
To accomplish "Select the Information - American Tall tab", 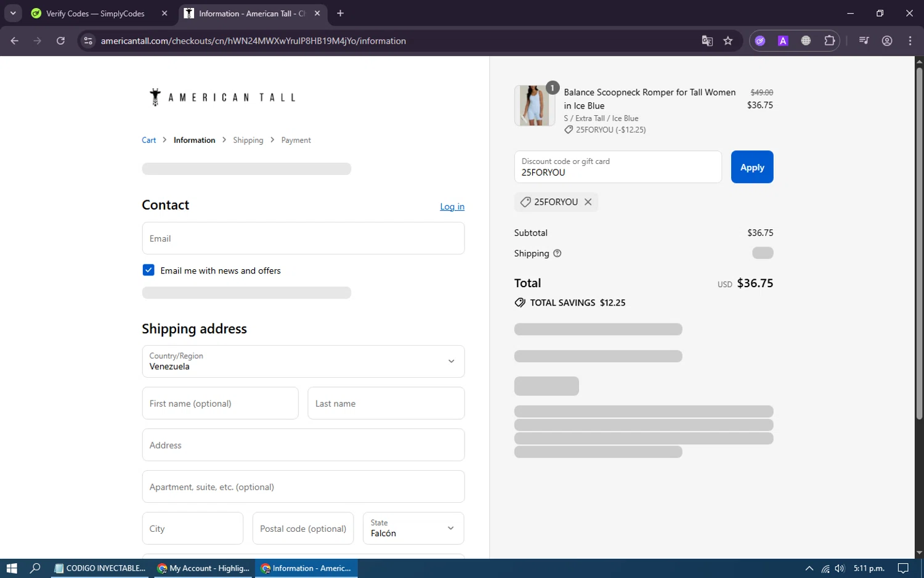I will pyautogui.click(x=253, y=13).
